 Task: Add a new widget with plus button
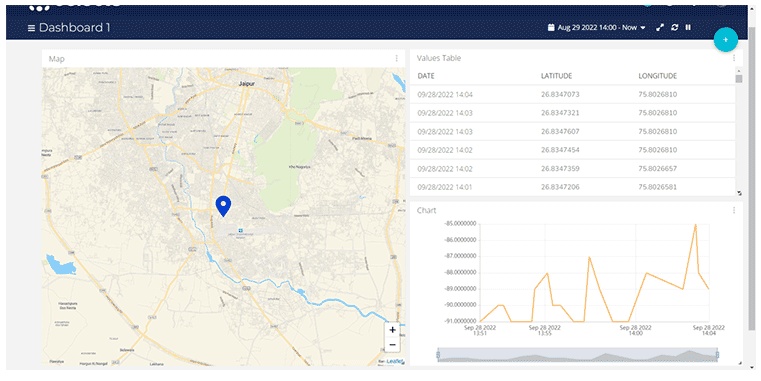[726, 40]
